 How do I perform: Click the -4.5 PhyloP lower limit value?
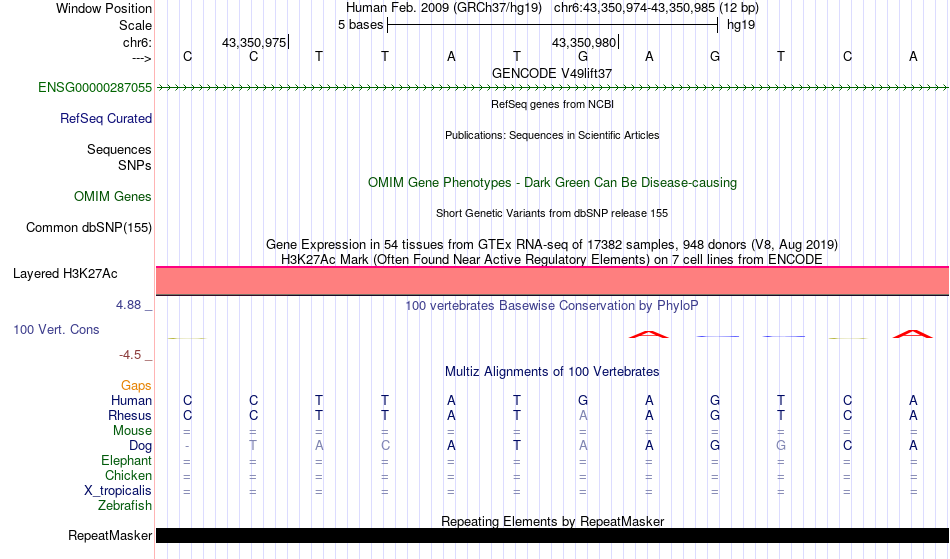(130, 354)
